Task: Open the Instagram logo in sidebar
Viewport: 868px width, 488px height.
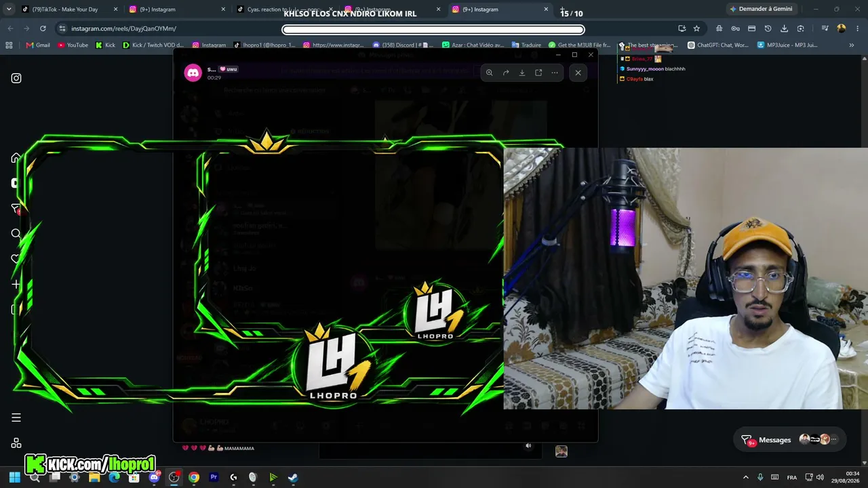Action: click(x=16, y=78)
